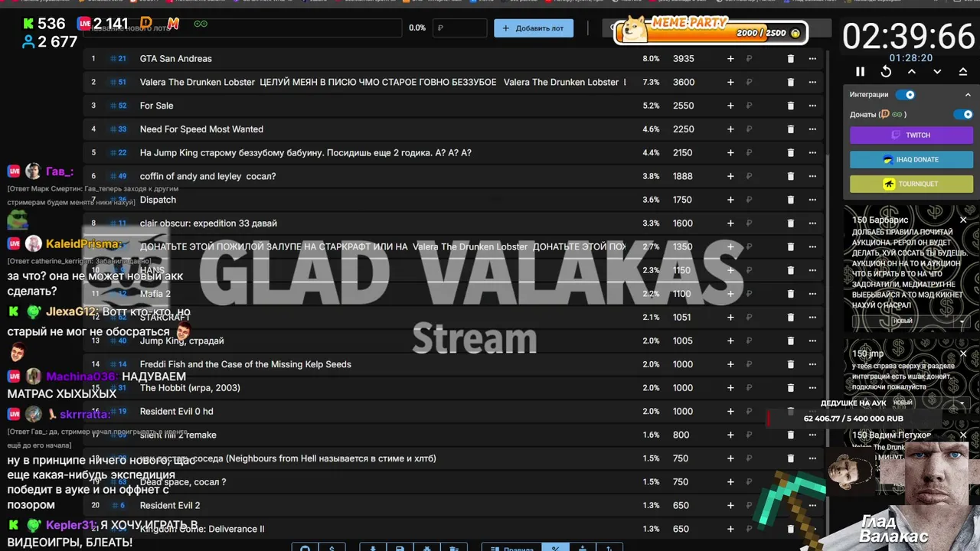Toggle the Интеграции switch

point(906,95)
